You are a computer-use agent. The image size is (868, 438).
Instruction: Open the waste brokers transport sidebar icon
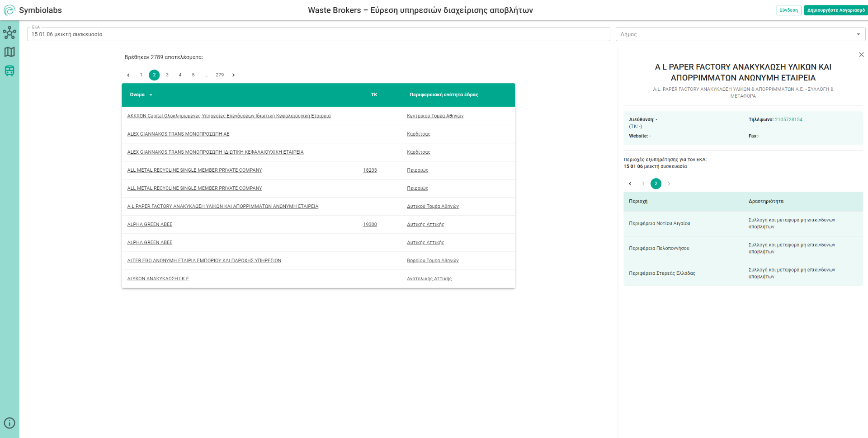tap(9, 71)
